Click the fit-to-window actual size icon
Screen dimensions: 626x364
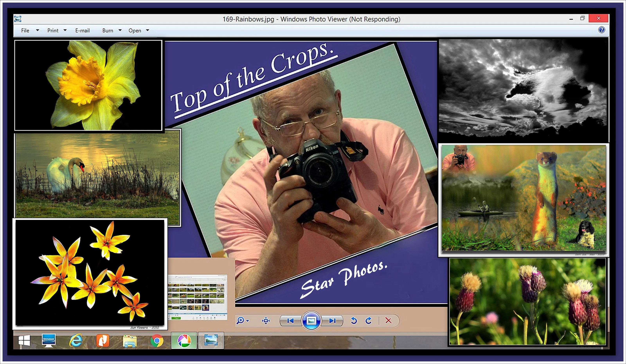pos(266,321)
